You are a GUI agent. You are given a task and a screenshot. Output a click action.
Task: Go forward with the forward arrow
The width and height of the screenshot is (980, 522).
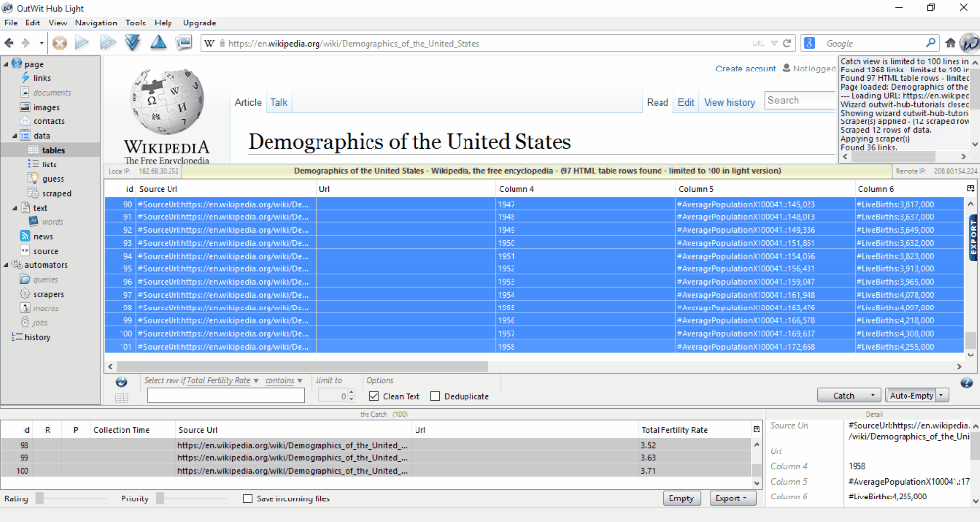(x=25, y=43)
